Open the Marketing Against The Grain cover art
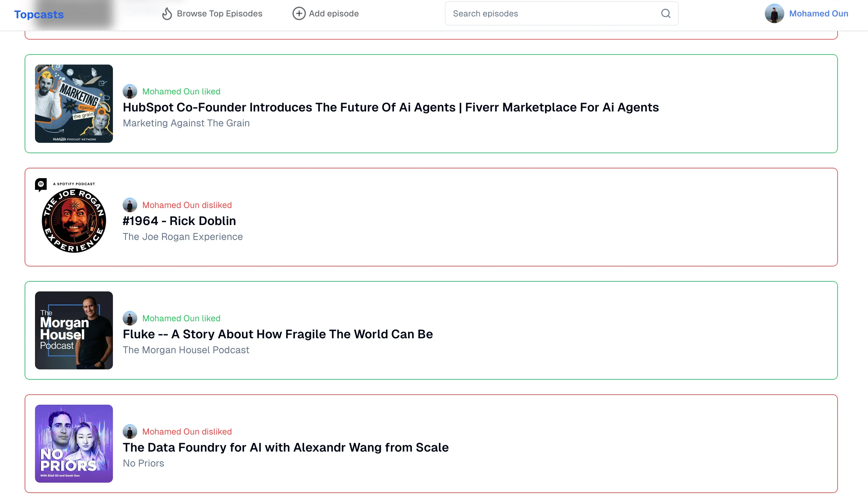 [x=74, y=104]
